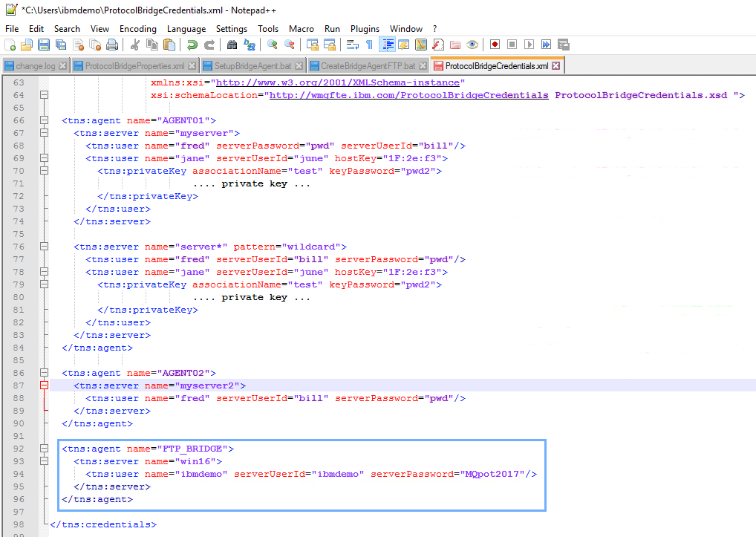Viewport: 756px width, 537px height.
Task: Open the Settings menu
Action: pyautogui.click(x=232, y=29)
